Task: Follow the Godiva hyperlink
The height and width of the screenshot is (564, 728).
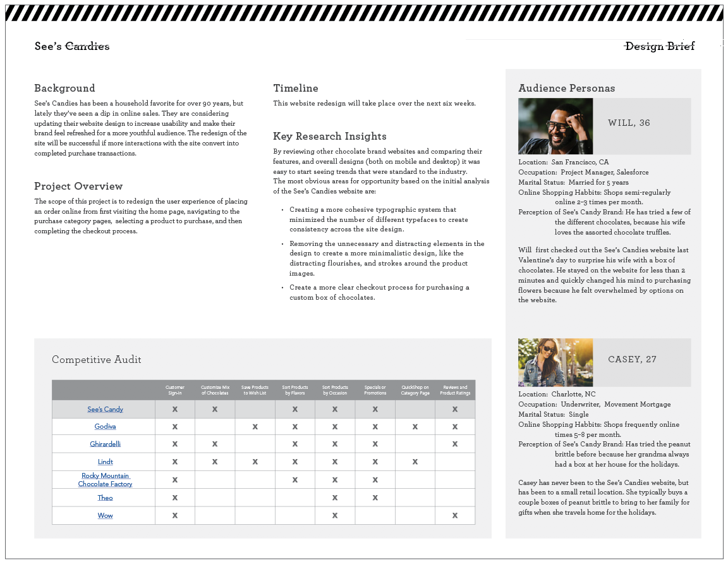Action: pos(105,427)
